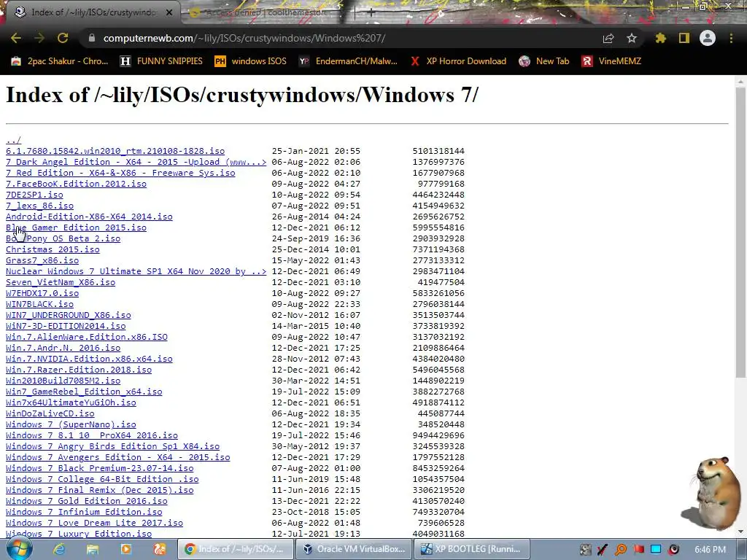This screenshot has height=560, width=747.
Task: Open Windows Explorer folder taskbar icon
Action: [93, 549]
